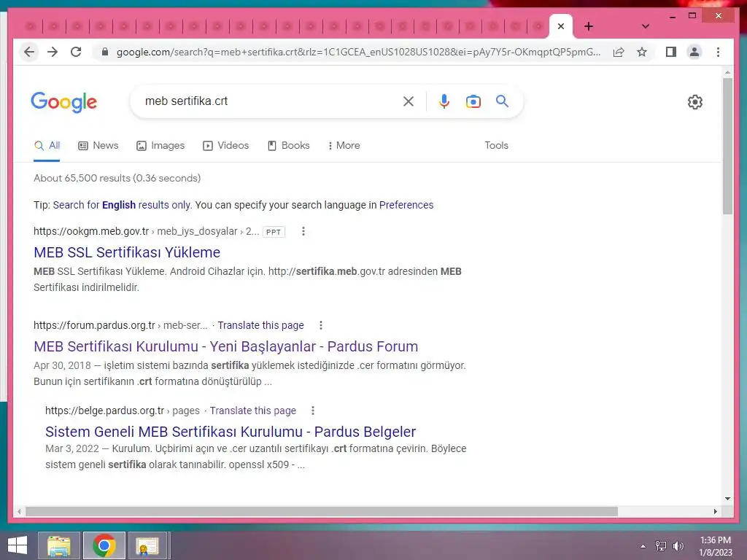Open File Explorer from the taskbar
747x560 pixels.
59,545
